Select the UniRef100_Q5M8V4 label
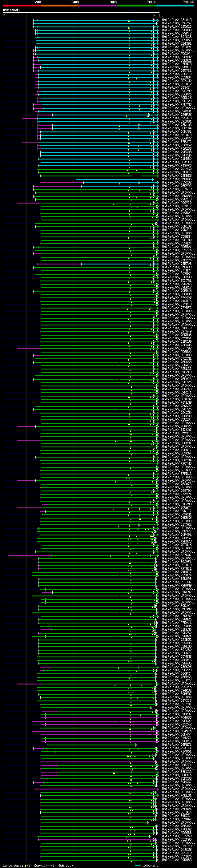The width and height of the screenshot is (197, 868). [177, 809]
